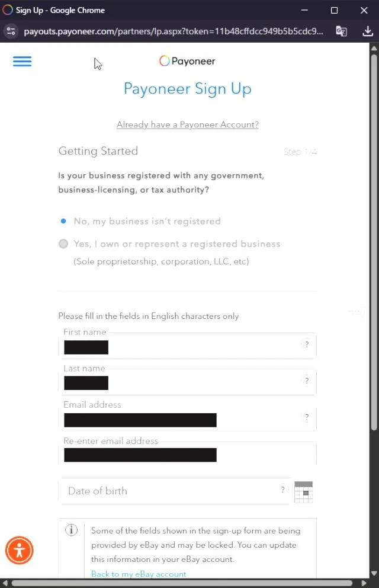Select 'Yes, I own or represent a registered business'
The height and width of the screenshot is (588, 379).
click(x=63, y=244)
